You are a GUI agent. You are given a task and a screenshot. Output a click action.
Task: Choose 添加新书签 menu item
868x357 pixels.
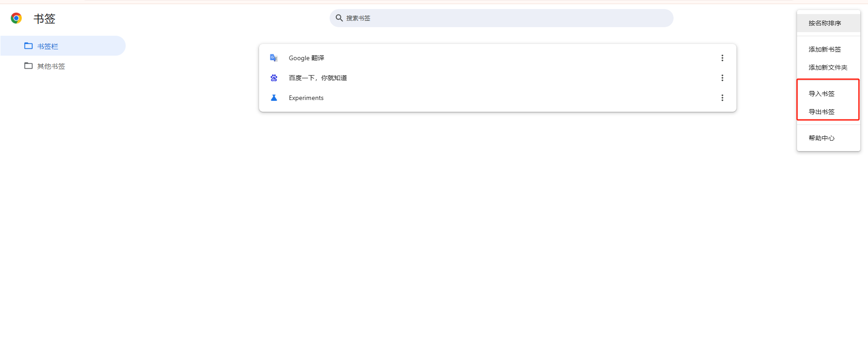click(828, 49)
